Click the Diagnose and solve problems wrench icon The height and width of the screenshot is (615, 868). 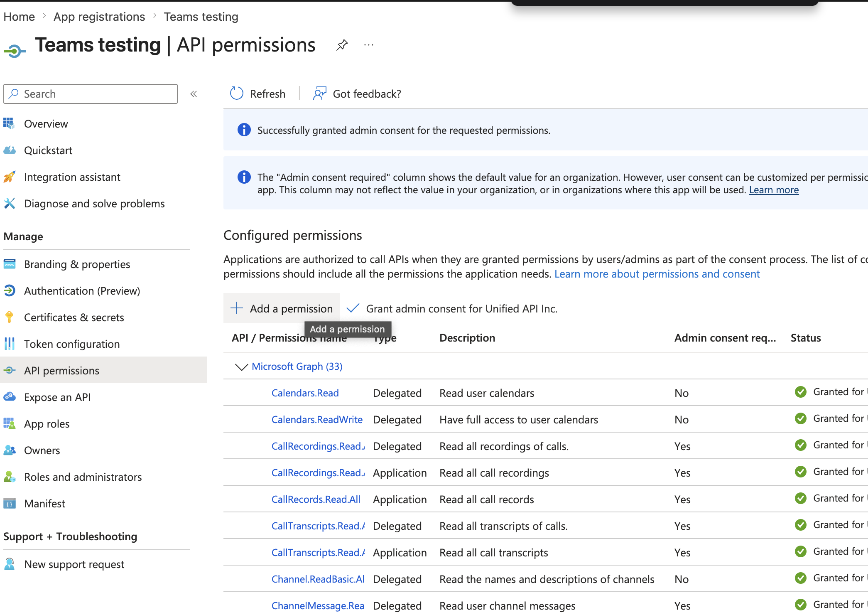click(9, 203)
